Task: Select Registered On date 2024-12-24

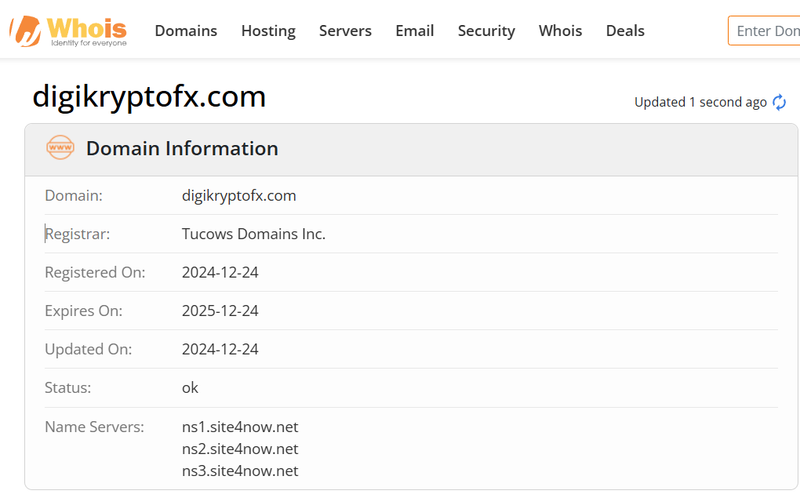Action: (220, 273)
